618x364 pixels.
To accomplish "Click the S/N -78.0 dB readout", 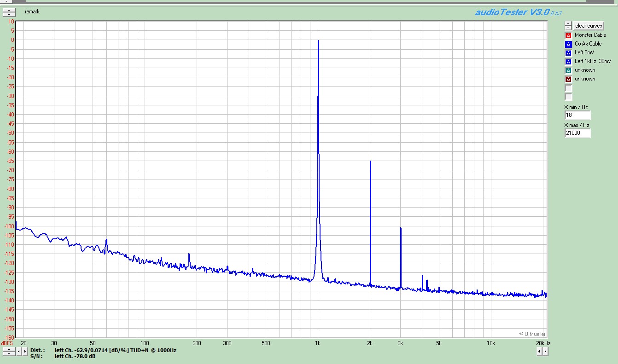I will (63, 356).
